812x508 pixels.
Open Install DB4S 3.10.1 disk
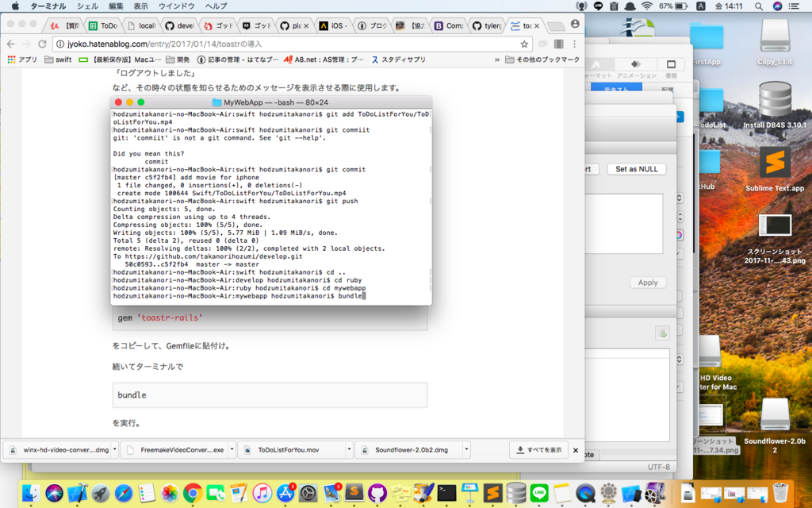[775, 106]
